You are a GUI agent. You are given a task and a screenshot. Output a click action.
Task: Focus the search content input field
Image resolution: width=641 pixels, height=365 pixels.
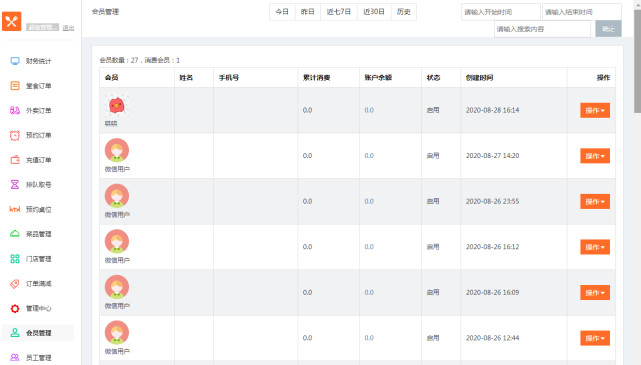tap(542, 29)
